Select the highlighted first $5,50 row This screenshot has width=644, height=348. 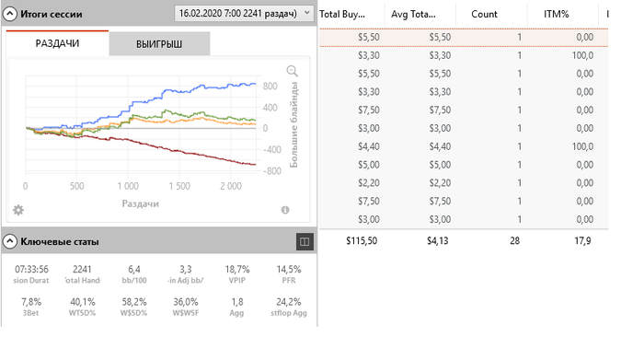pos(464,37)
